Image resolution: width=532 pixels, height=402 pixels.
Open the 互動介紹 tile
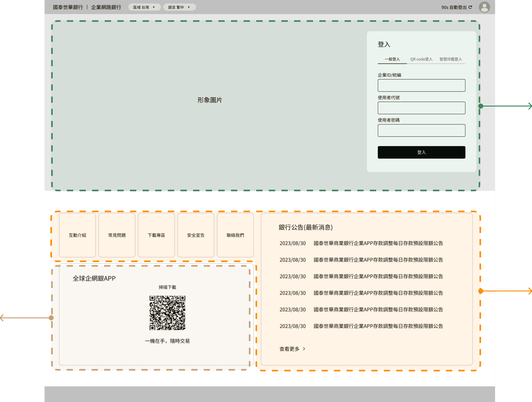tap(77, 235)
